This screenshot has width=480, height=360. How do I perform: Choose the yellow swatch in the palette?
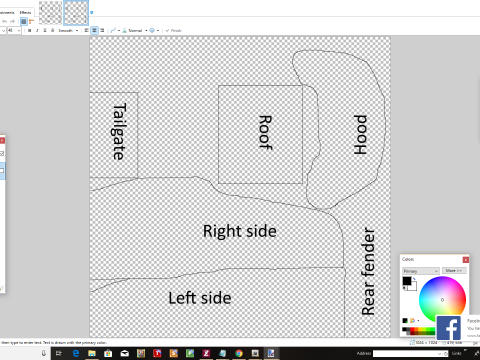(x=420, y=329)
